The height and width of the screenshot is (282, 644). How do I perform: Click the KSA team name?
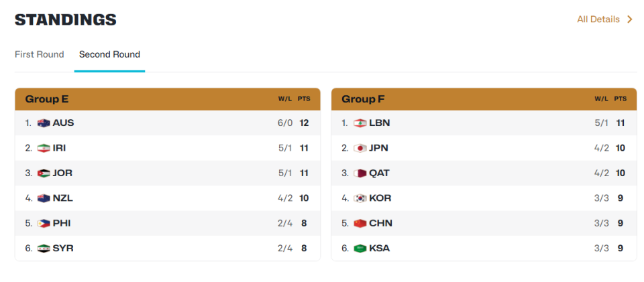(x=380, y=249)
